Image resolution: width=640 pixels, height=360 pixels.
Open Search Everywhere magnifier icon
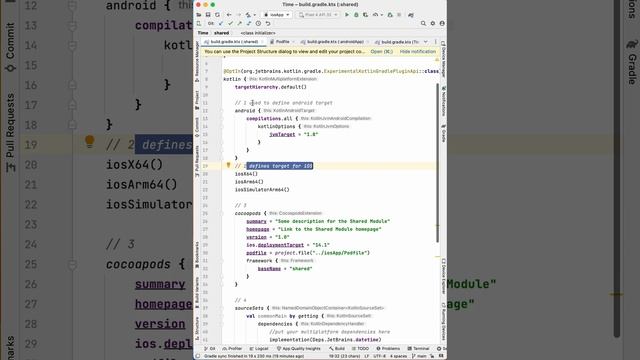click(423, 24)
